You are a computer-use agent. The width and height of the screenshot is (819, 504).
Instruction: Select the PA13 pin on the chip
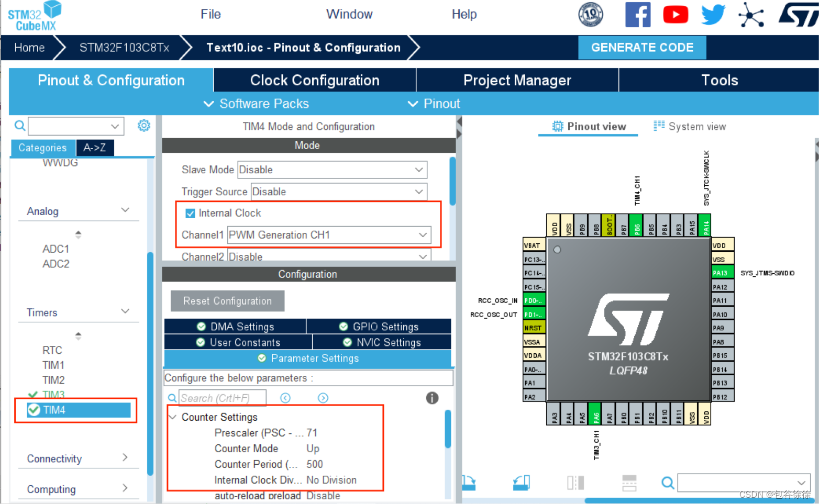[722, 273]
